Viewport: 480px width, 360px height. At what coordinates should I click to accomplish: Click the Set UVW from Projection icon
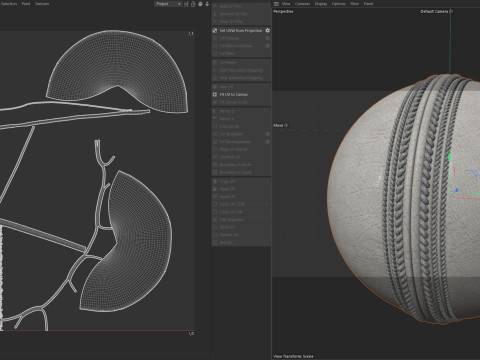(x=215, y=30)
